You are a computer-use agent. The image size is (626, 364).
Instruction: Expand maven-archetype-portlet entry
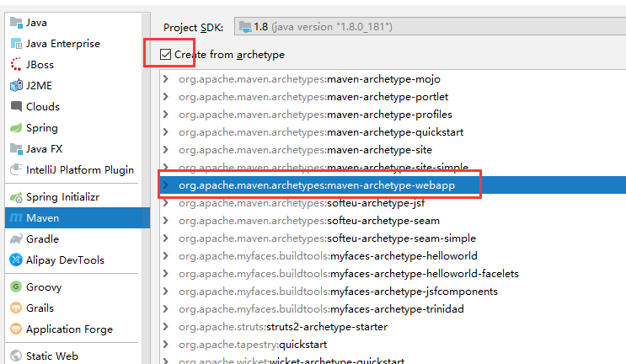[x=166, y=97]
